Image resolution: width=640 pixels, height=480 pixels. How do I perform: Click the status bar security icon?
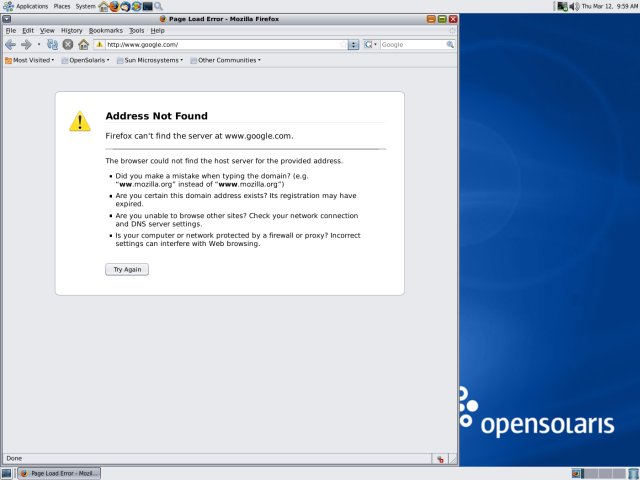pyautogui.click(x=440, y=459)
